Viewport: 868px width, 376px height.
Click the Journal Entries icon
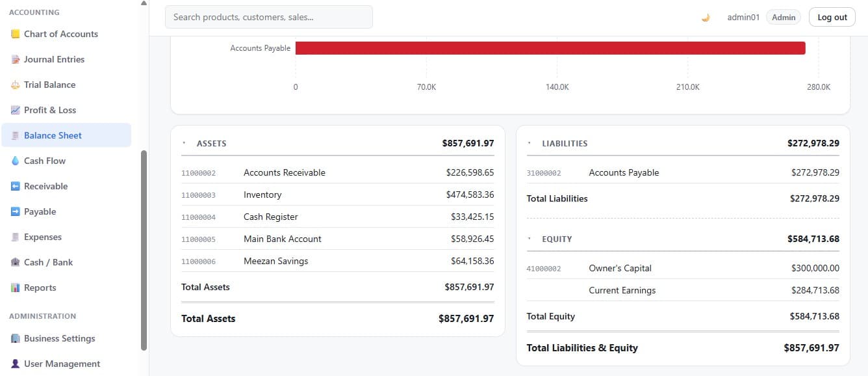pyautogui.click(x=16, y=59)
